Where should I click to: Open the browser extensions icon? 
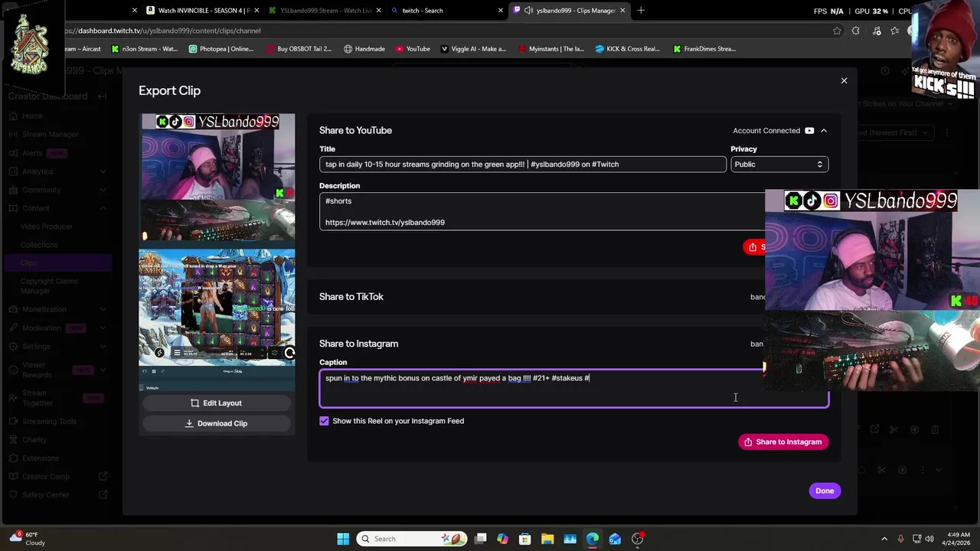pyautogui.click(x=855, y=31)
